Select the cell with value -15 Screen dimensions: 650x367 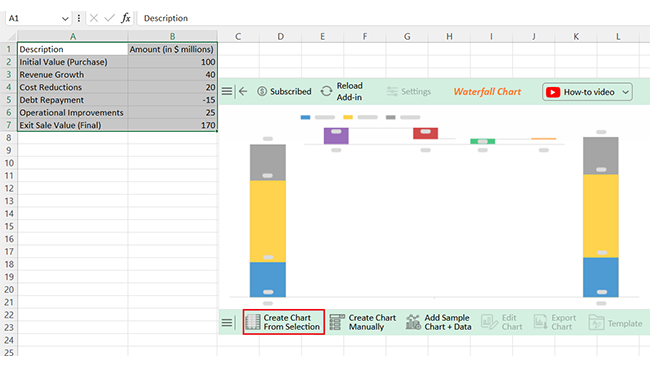(172, 100)
